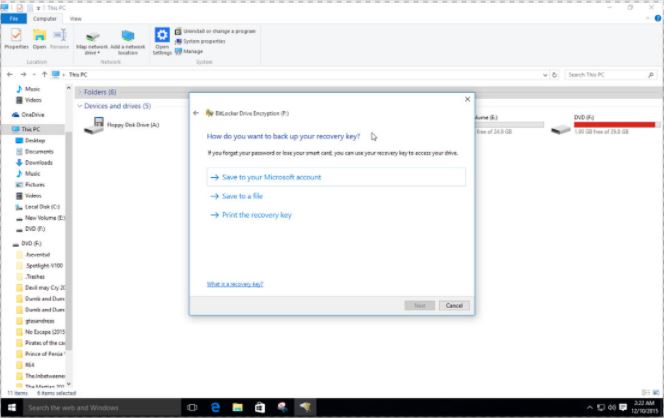This screenshot has height=418, width=664.
Task: Open the Prince of Persia folder
Action: [40, 354]
